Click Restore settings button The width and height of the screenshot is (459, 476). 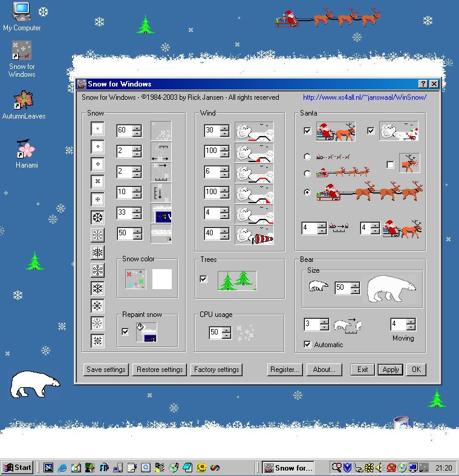click(x=160, y=370)
